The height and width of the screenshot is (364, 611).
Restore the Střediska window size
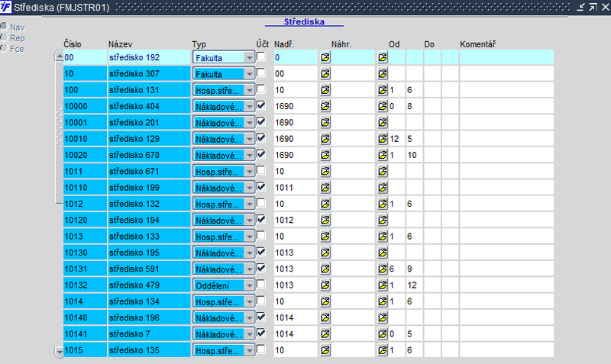pyautogui.click(x=593, y=7)
